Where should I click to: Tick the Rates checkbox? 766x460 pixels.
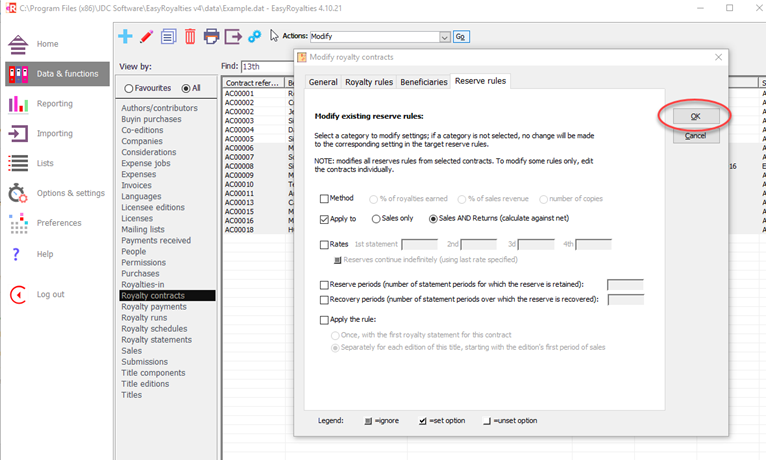pos(324,245)
